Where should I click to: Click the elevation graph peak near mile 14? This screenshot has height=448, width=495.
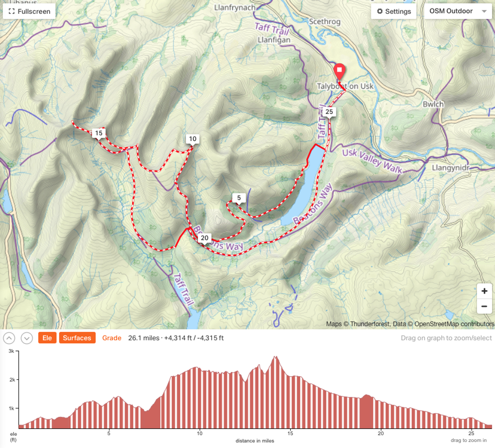pyautogui.click(x=275, y=357)
